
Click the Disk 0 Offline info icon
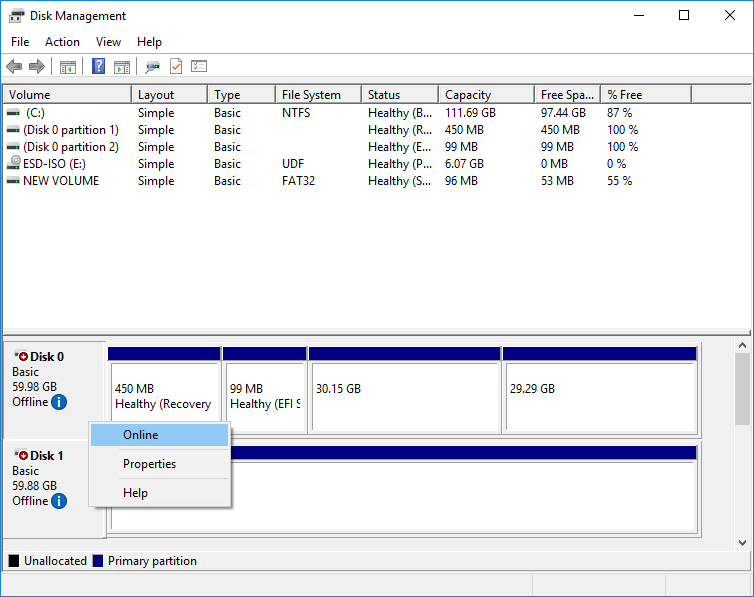(x=59, y=402)
